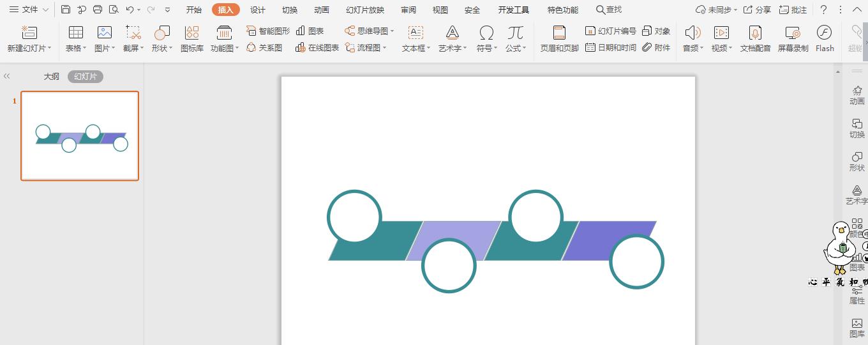Insert a Flash object
The width and height of the screenshot is (868, 345).
coord(825,39)
